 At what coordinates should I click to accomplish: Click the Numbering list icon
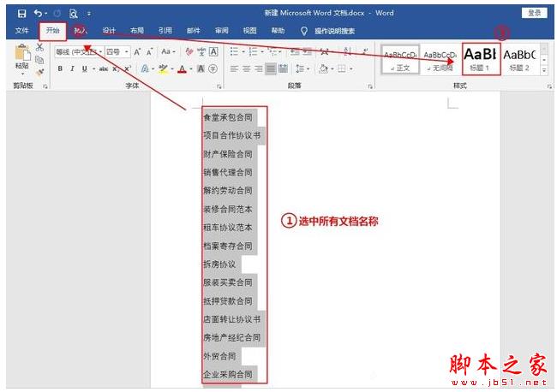point(253,52)
